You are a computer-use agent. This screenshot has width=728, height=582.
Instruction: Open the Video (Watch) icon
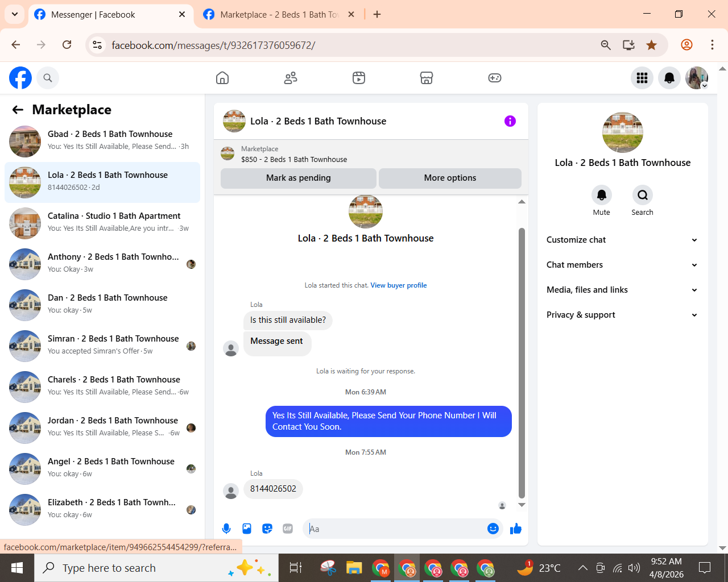click(x=359, y=78)
